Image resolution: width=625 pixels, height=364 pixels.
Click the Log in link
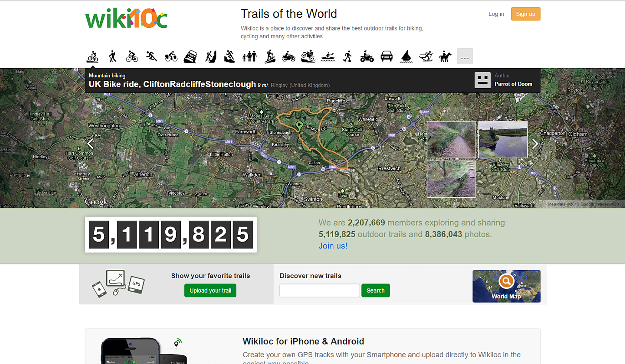click(496, 14)
